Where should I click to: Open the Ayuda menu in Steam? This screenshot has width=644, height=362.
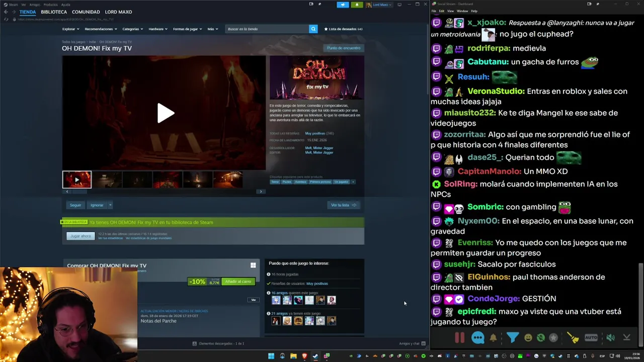(x=65, y=5)
